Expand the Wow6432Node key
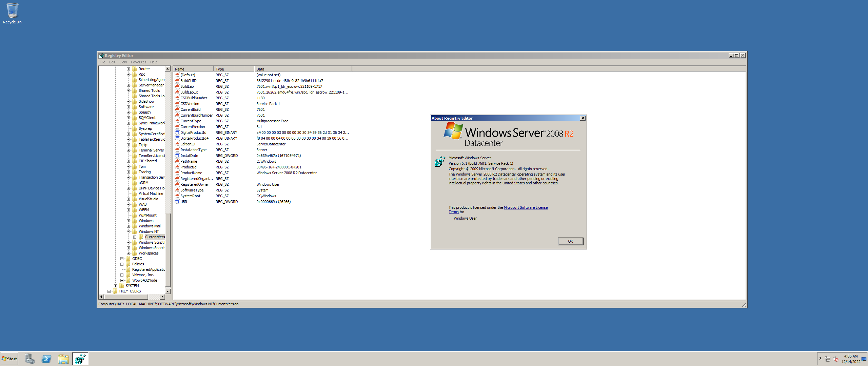 coord(122,280)
